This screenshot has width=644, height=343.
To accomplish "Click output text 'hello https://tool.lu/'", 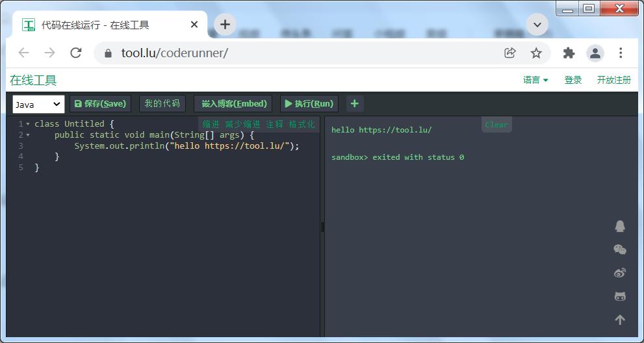I will 381,130.
